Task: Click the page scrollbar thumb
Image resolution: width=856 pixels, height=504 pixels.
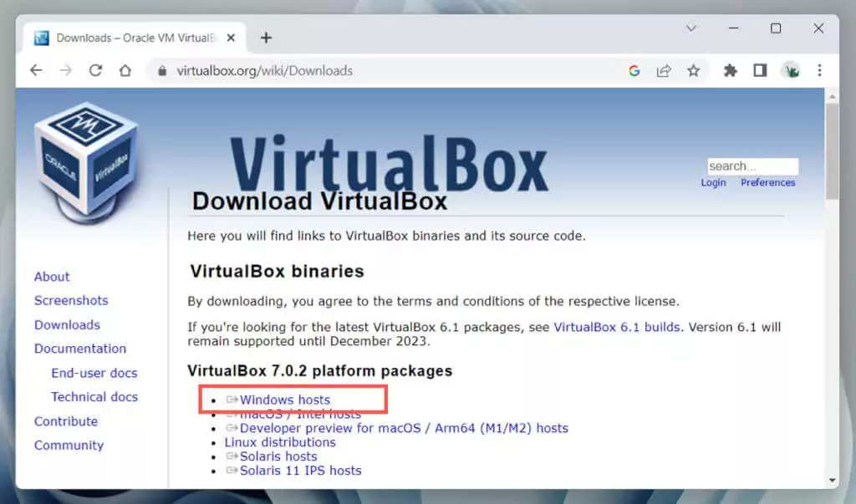Action: click(x=832, y=151)
